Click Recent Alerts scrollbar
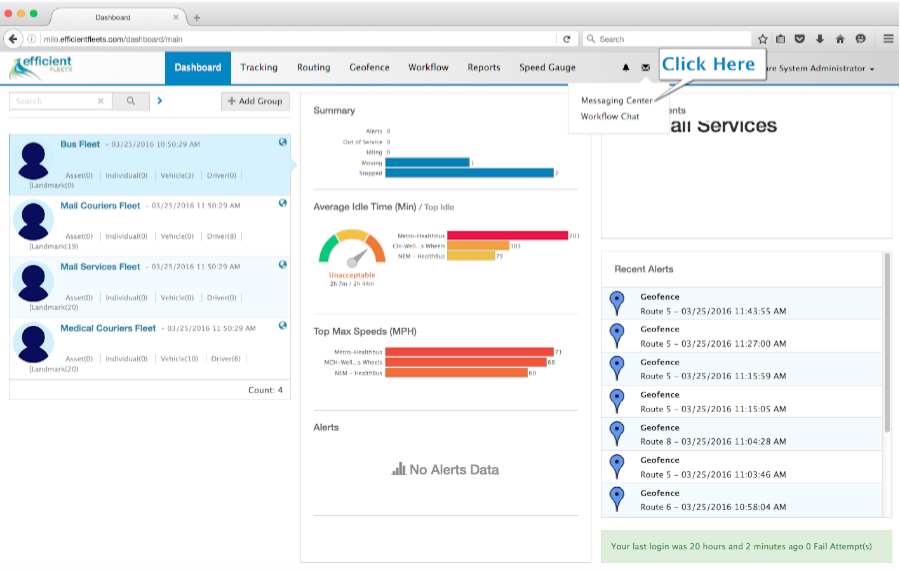Image resolution: width=900 pixels, height=571 pixels. pos(887,343)
